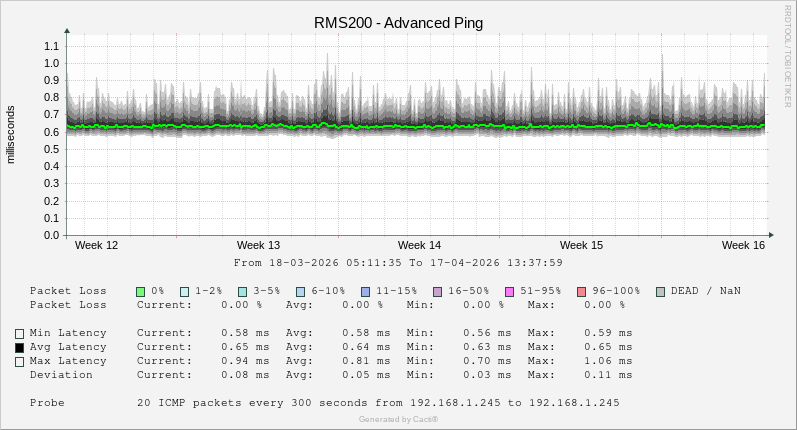Select the red 96-100% packet loss swatch

pos(582,291)
